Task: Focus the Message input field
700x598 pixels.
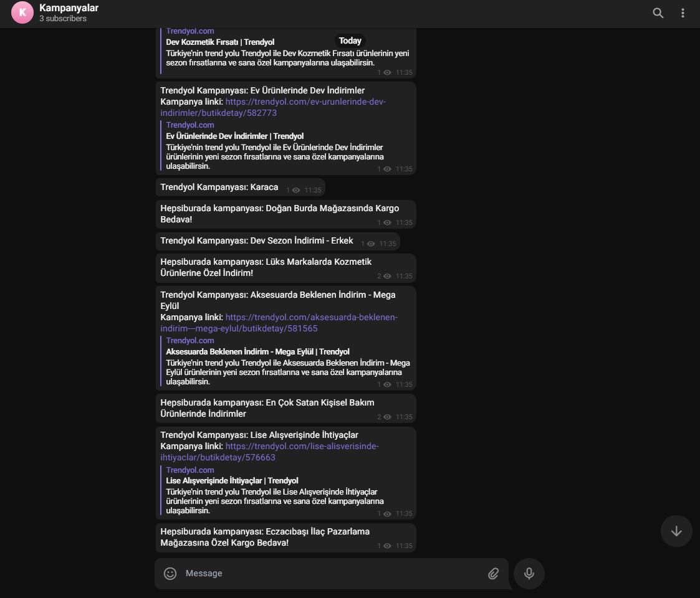Action: coord(332,574)
